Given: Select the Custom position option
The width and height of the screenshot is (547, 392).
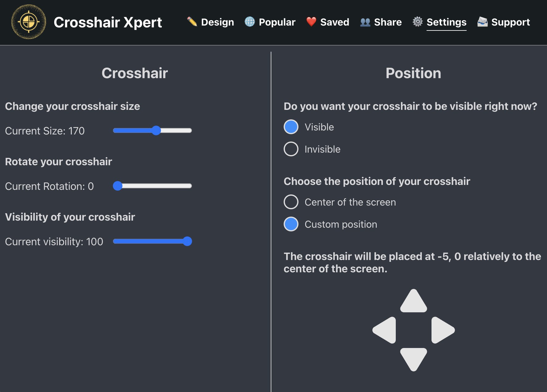Looking at the screenshot, I should pos(291,224).
